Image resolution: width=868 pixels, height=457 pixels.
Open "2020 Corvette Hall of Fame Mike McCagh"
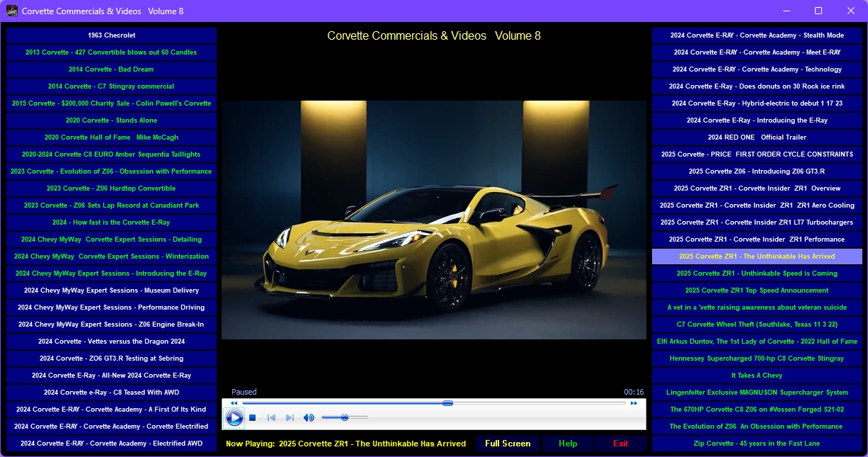tap(111, 137)
